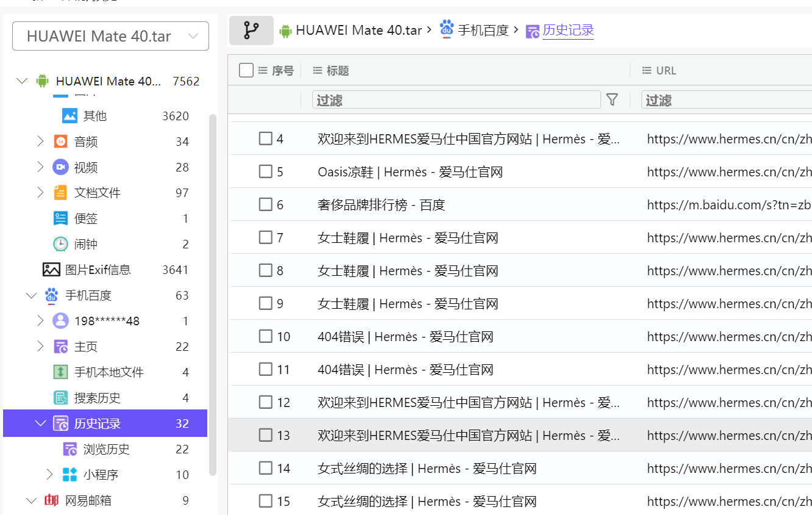Click the 历史记录 breadcrumb link
The height and width of the screenshot is (515, 812).
point(568,31)
